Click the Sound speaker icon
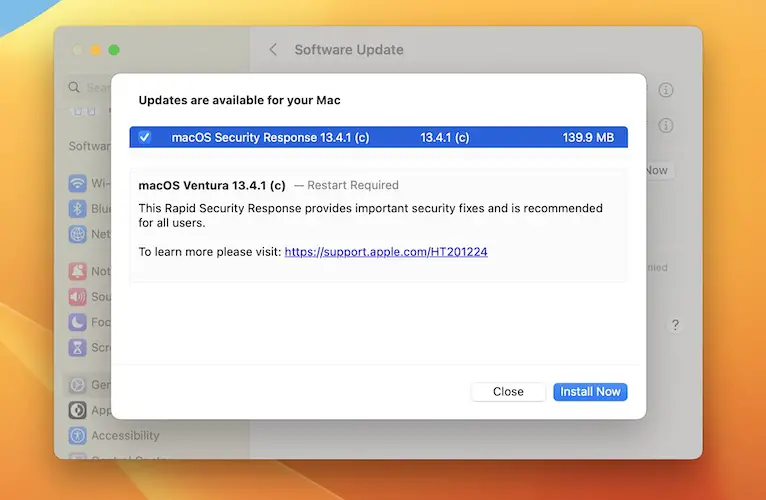Image resolution: width=766 pixels, height=500 pixels. pyautogui.click(x=77, y=297)
